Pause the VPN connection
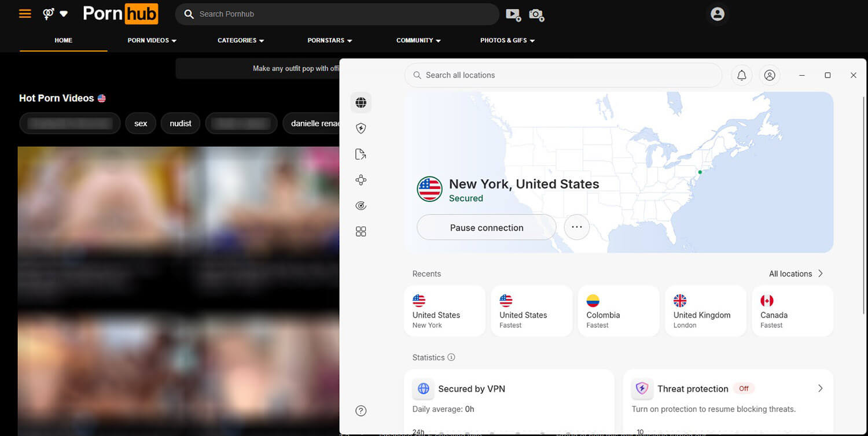 point(487,227)
